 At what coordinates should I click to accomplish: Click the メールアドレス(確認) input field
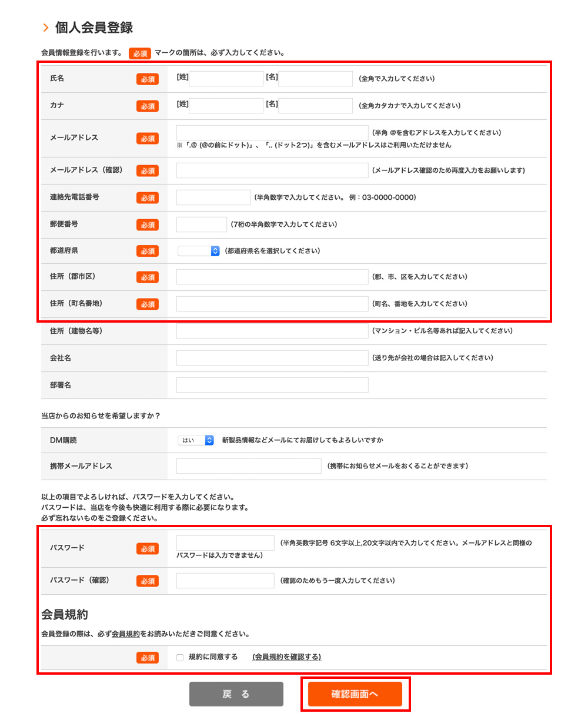coord(272,170)
